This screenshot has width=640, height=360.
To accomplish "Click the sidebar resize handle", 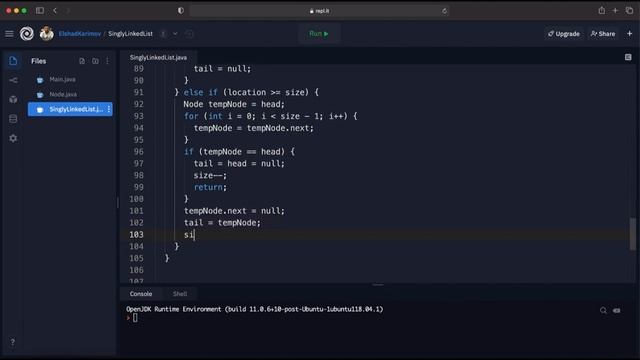I will click(x=118, y=203).
